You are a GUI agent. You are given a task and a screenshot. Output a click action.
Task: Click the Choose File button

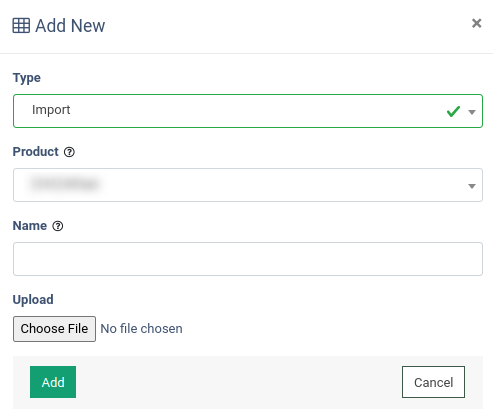point(54,329)
